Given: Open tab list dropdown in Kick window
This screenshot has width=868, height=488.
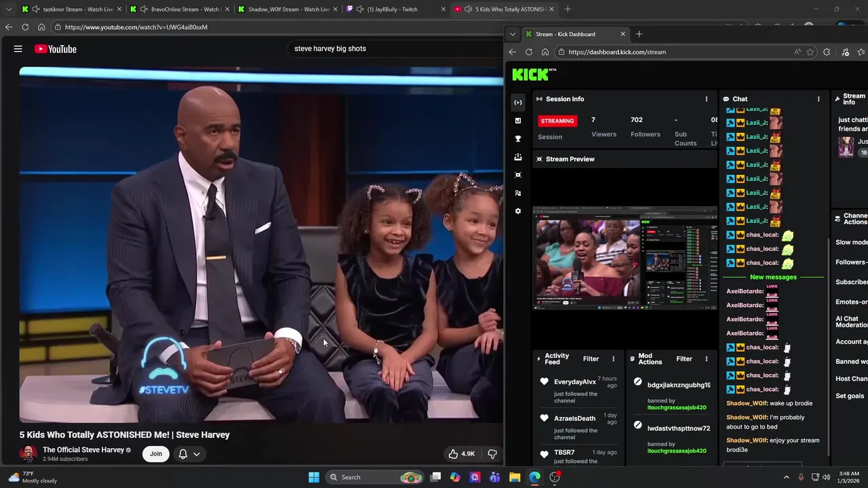Looking at the screenshot, I should click(513, 34).
